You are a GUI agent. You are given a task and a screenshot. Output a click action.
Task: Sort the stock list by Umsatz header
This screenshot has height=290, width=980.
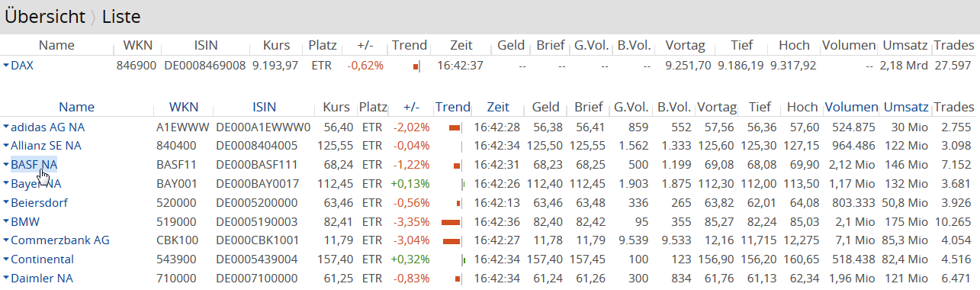(x=907, y=107)
